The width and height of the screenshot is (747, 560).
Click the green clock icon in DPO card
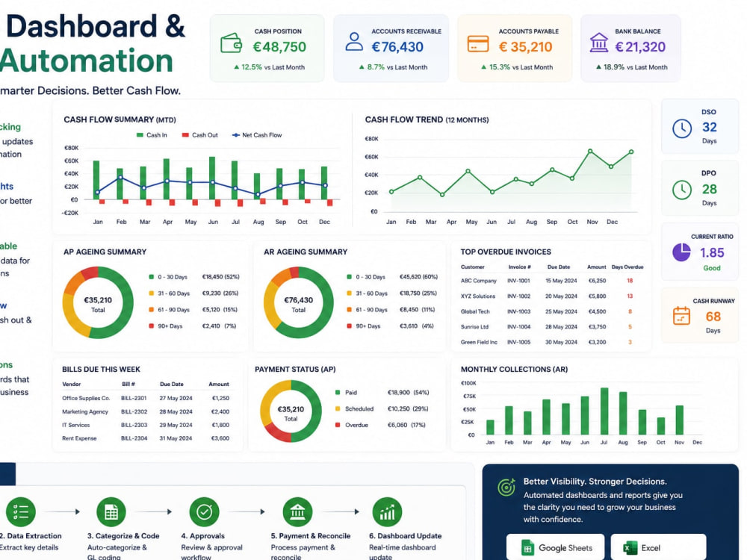(x=682, y=190)
